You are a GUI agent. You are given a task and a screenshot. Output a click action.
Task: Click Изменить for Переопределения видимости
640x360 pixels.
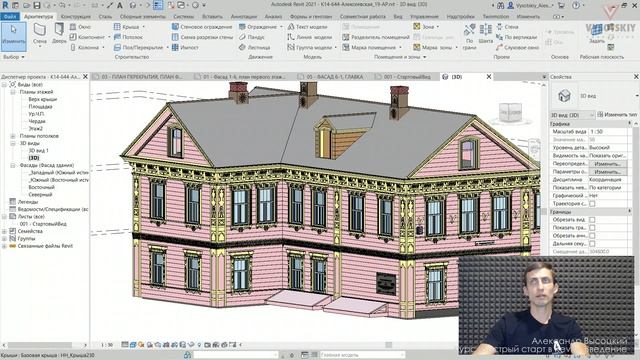coord(607,164)
